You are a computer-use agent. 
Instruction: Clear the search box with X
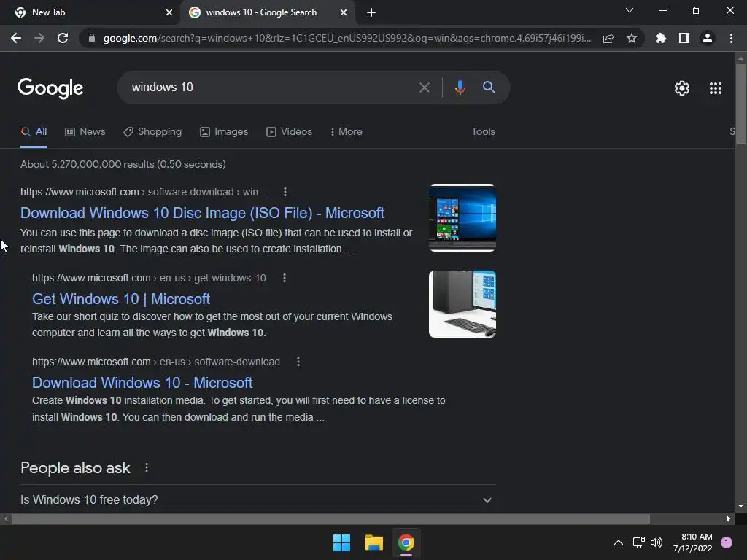click(424, 87)
